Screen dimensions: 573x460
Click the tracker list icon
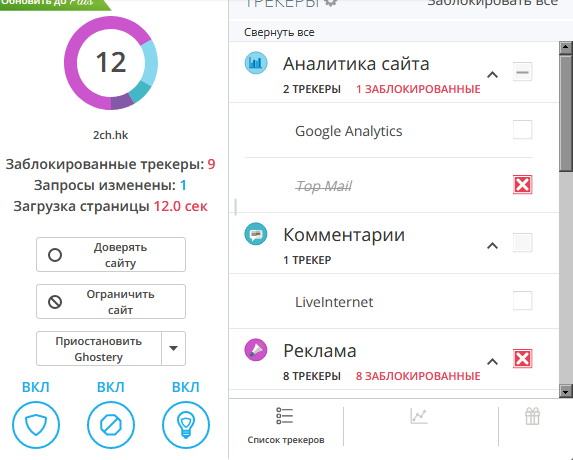pyautogui.click(x=285, y=416)
